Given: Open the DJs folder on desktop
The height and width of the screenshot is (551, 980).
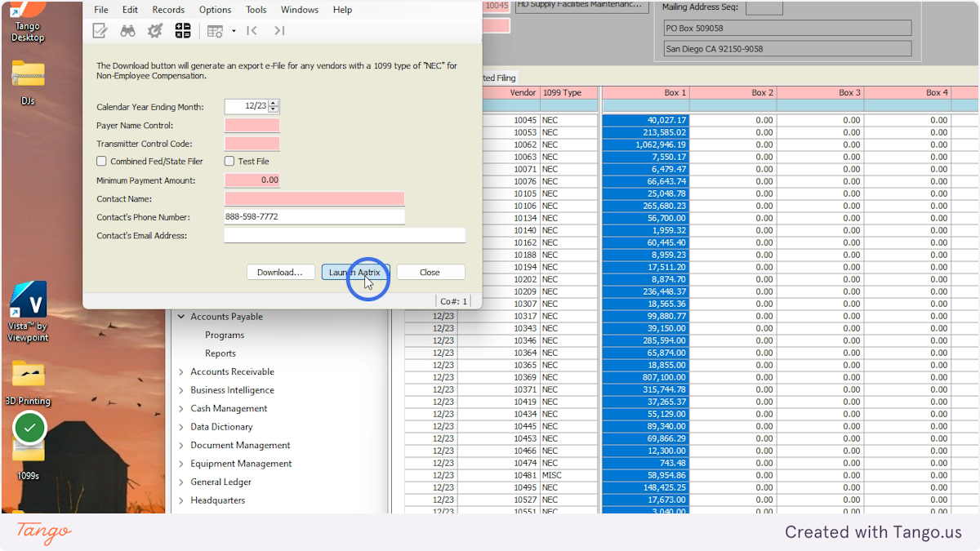Looking at the screenshot, I should (28, 82).
